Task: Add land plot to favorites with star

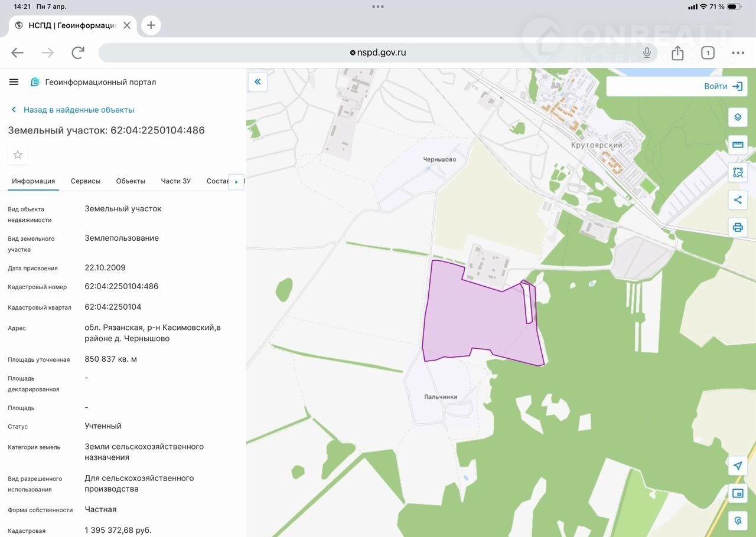Action: [18, 155]
